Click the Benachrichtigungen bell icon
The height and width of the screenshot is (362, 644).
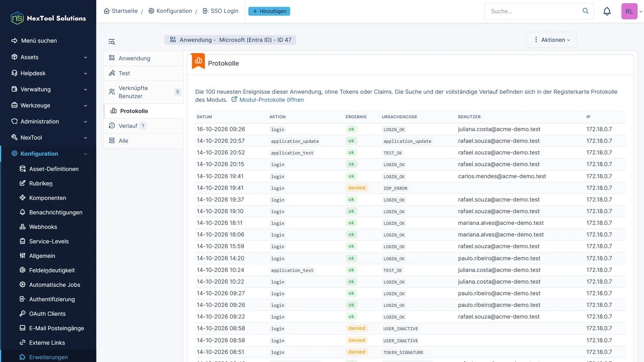point(23,212)
